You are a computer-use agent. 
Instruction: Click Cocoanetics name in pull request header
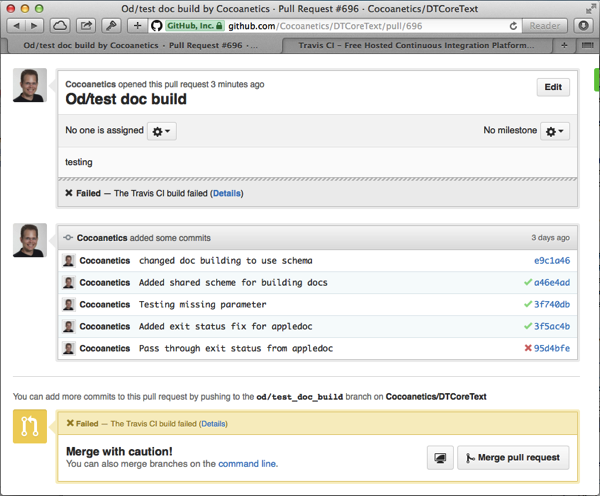[x=90, y=84]
